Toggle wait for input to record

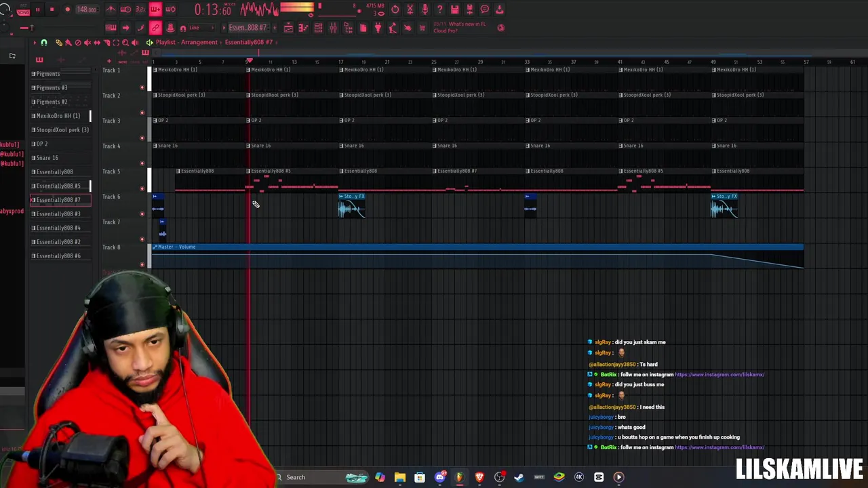(125, 9)
